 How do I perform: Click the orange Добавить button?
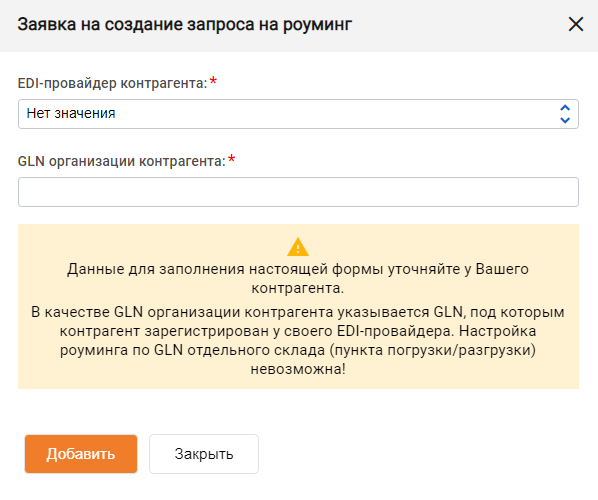pos(81,454)
